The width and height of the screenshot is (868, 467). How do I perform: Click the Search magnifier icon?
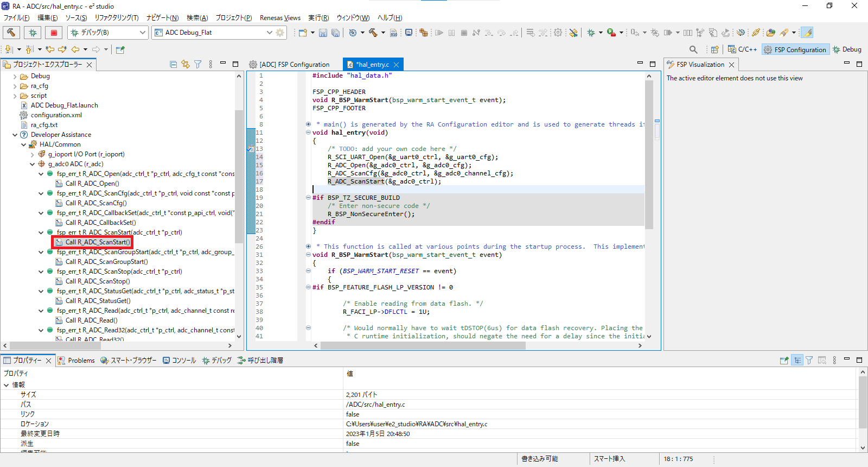click(x=693, y=49)
